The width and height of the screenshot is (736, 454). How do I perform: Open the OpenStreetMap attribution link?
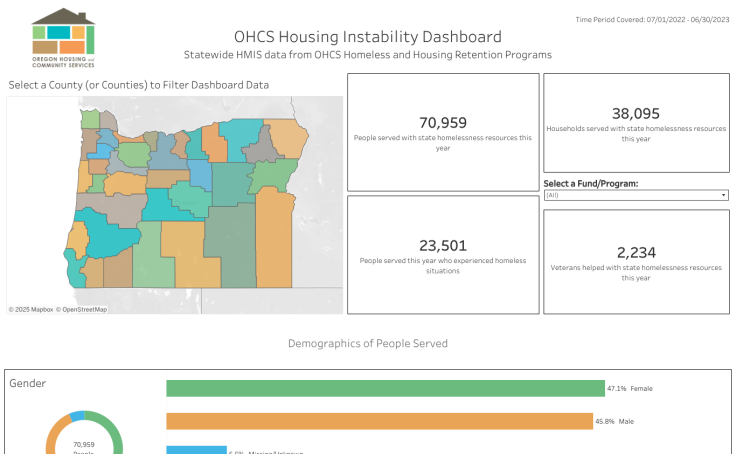[x=83, y=310]
